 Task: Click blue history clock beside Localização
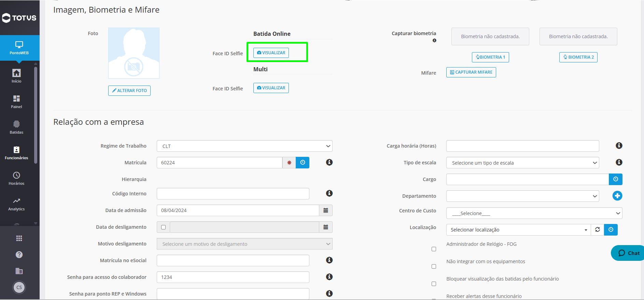pos(611,230)
